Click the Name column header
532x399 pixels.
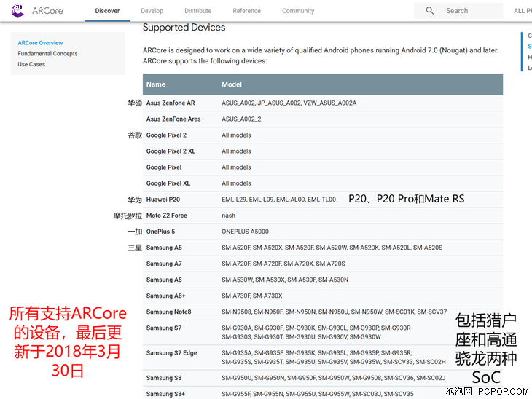pos(156,84)
